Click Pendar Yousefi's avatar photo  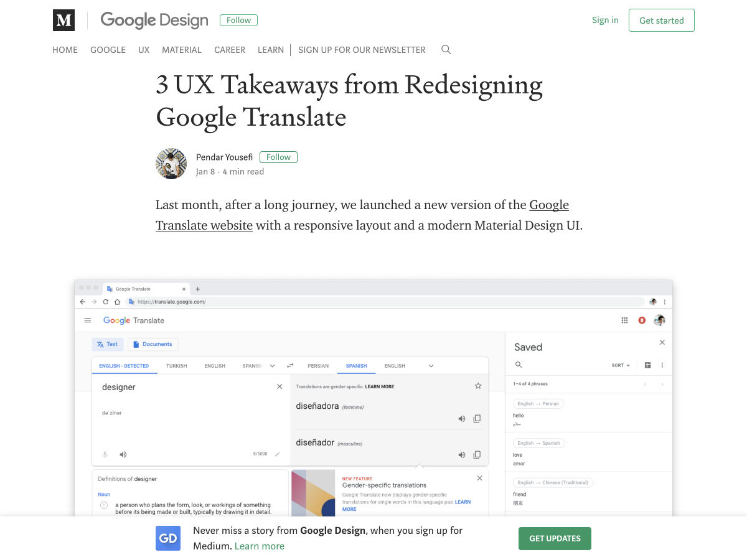point(171,164)
